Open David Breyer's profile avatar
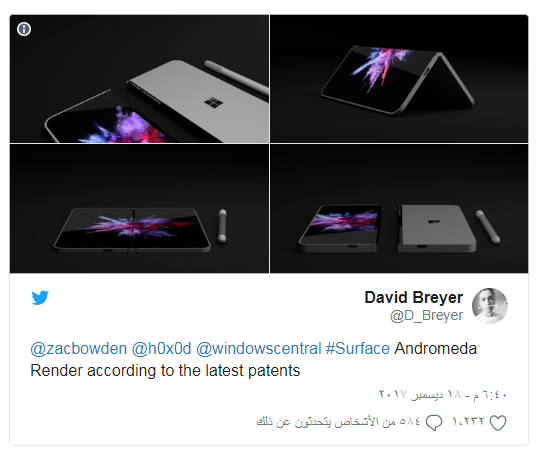 [x=490, y=306]
